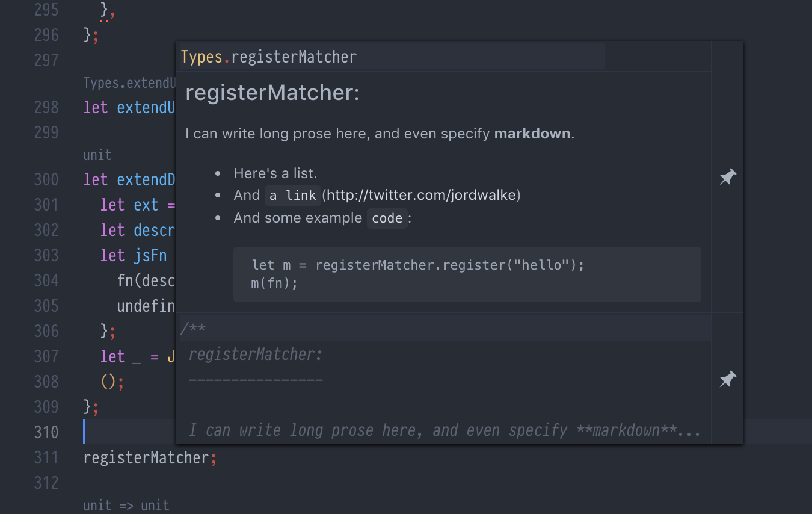Pin the rendered markdown documentation tooltip
Screen dimensions: 812x514
coord(728,177)
